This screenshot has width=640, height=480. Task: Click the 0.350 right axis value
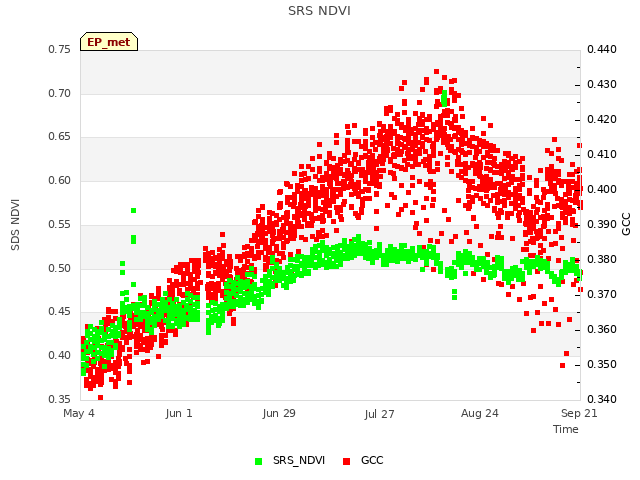point(602,364)
